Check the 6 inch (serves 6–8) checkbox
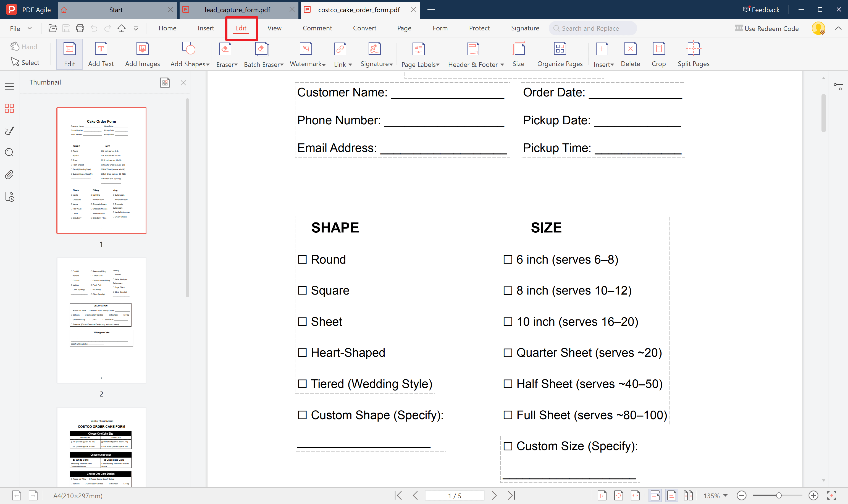 coord(508,259)
